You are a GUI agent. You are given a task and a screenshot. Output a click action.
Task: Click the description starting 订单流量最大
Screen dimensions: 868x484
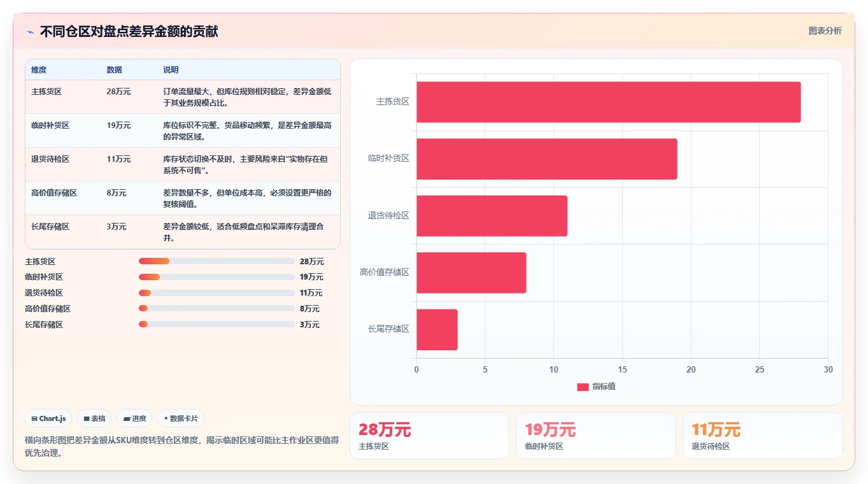(247, 97)
